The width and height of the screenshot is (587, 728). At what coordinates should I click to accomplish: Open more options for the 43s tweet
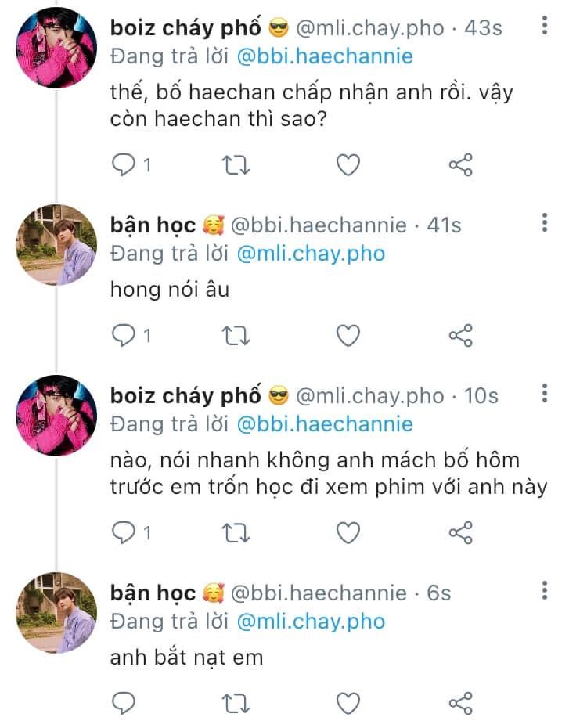545,25
